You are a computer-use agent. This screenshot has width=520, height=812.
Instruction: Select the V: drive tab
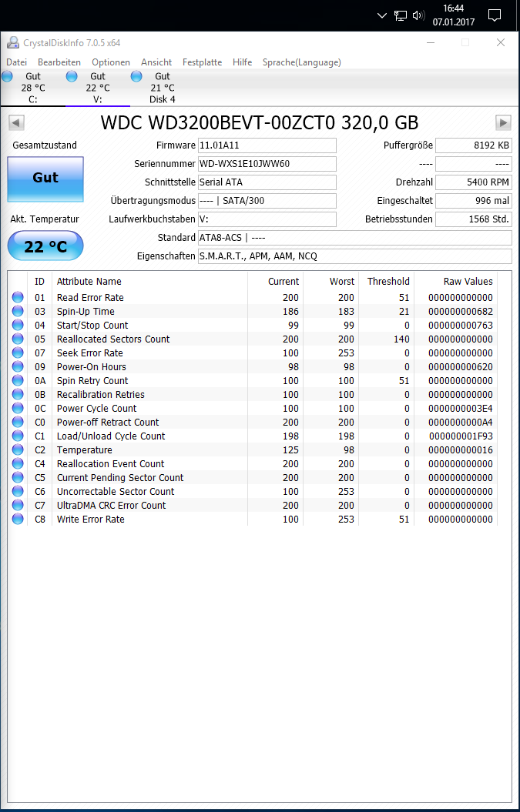(98, 88)
